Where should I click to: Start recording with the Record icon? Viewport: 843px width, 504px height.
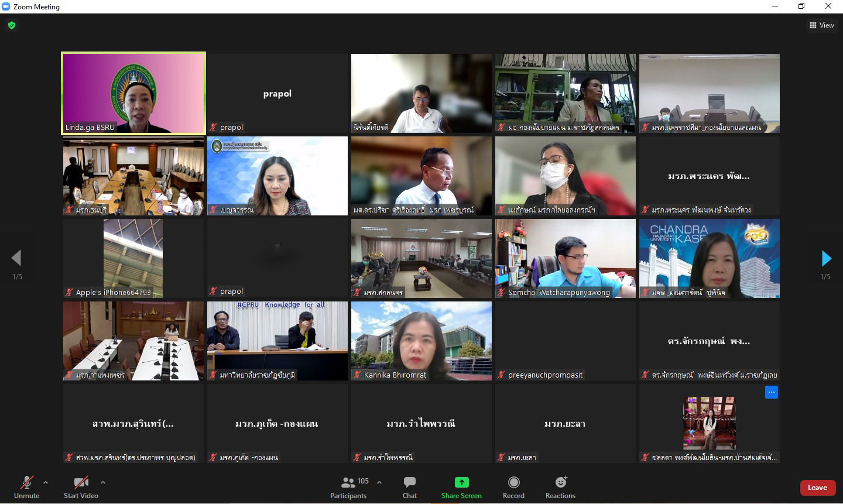coord(513,482)
